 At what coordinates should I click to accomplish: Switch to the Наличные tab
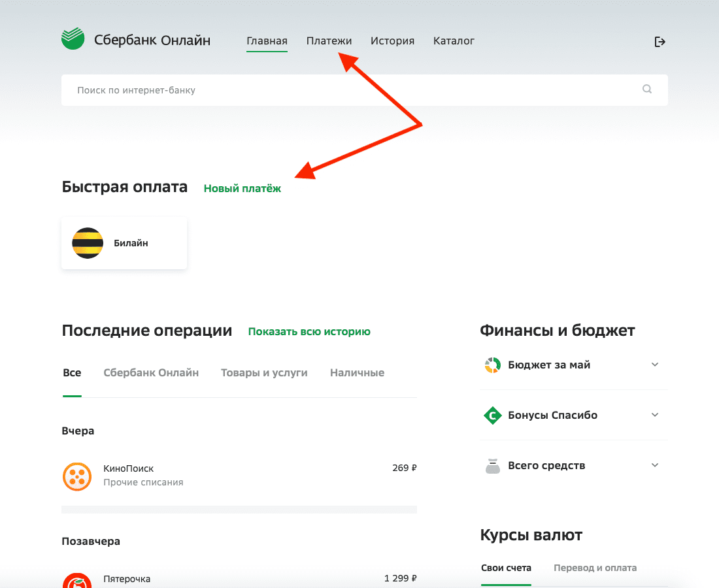(x=357, y=372)
